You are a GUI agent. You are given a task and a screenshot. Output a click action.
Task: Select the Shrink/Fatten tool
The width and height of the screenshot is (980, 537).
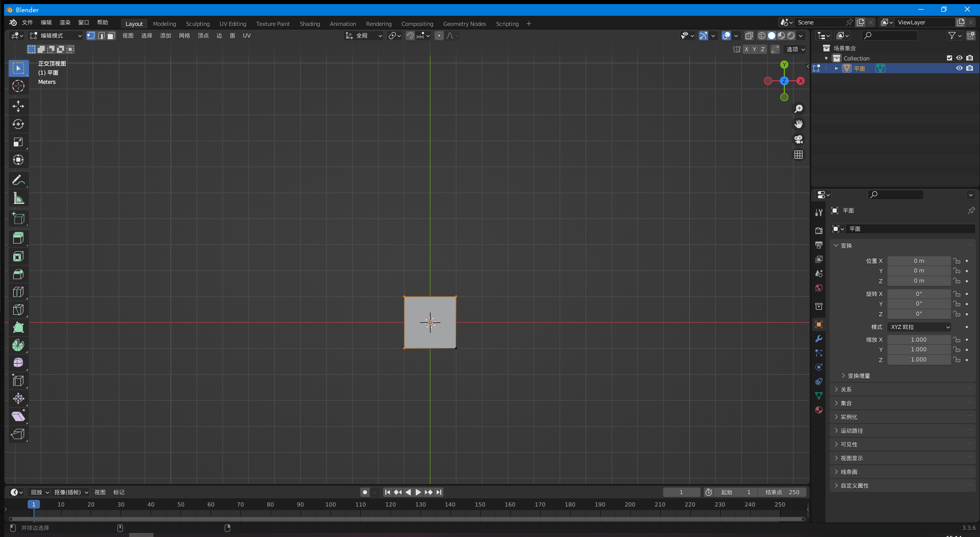click(18, 398)
